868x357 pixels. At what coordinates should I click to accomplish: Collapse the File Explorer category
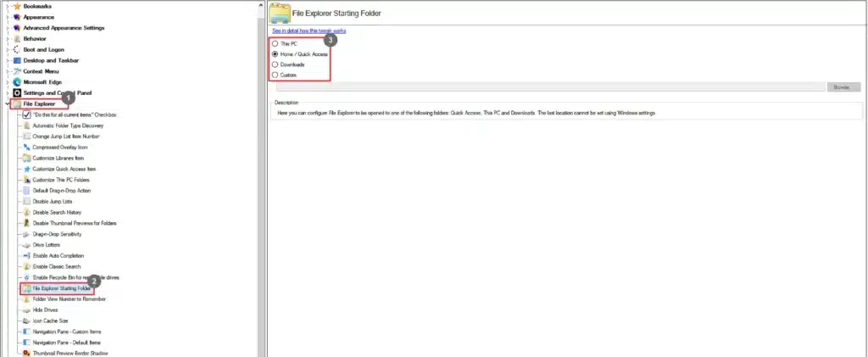(x=8, y=104)
